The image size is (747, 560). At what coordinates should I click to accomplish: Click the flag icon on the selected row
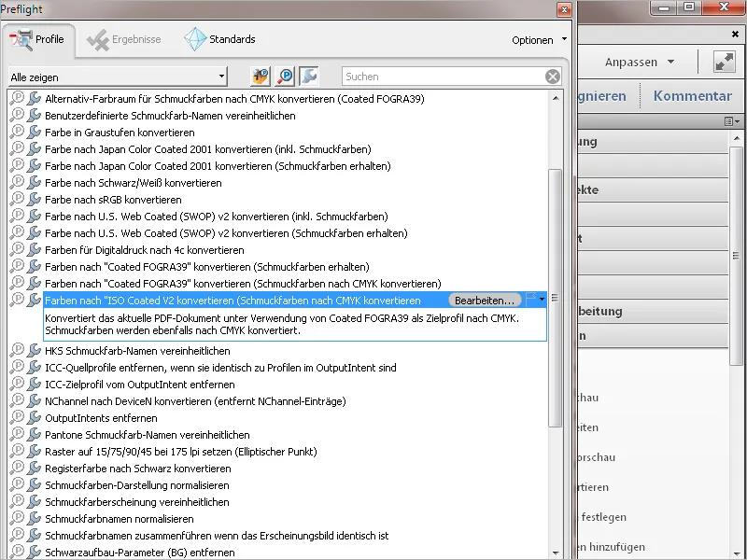tap(530, 300)
